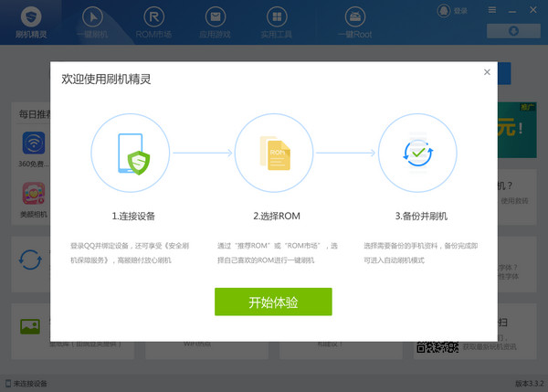Switch to the 一键刷机 tab
The image size is (548, 392).
[92, 23]
